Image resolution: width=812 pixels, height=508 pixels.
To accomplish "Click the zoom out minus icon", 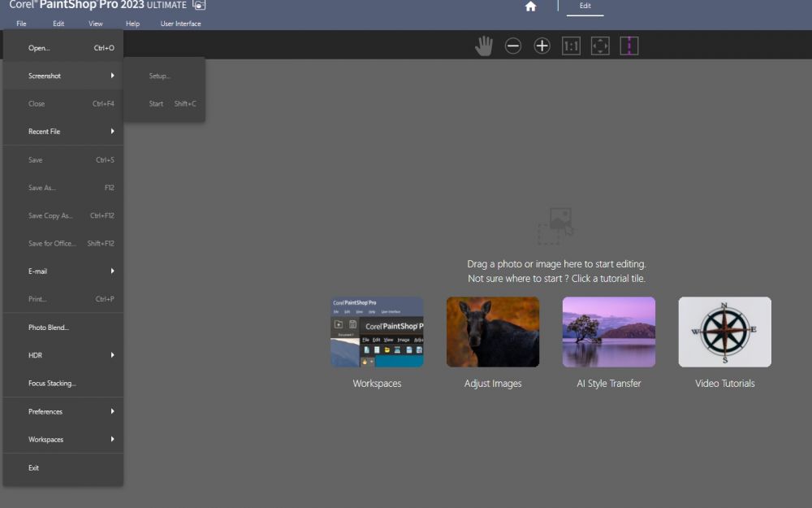I will (x=513, y=46).
